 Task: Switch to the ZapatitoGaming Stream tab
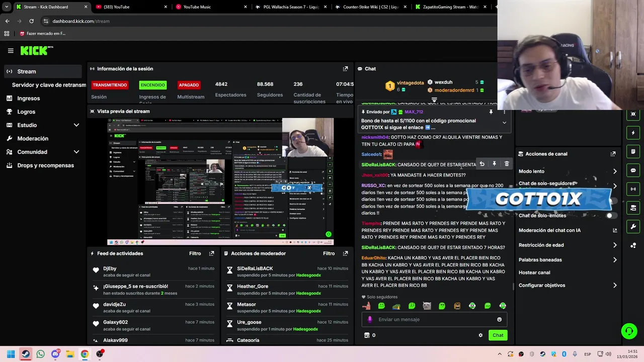[x=450, y=7]
